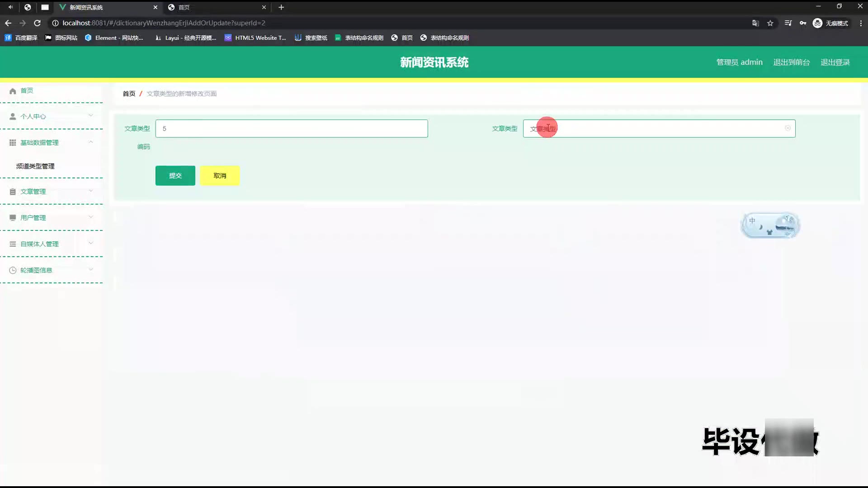Open the 频道类型管理 menu item
Viewport: 868px width, 488px height.
(35, 166)
